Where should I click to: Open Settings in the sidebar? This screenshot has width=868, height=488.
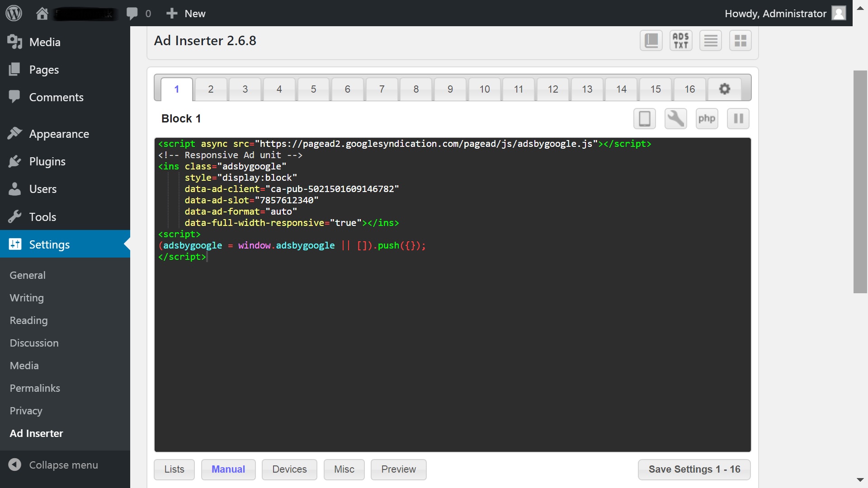[65, 244]
